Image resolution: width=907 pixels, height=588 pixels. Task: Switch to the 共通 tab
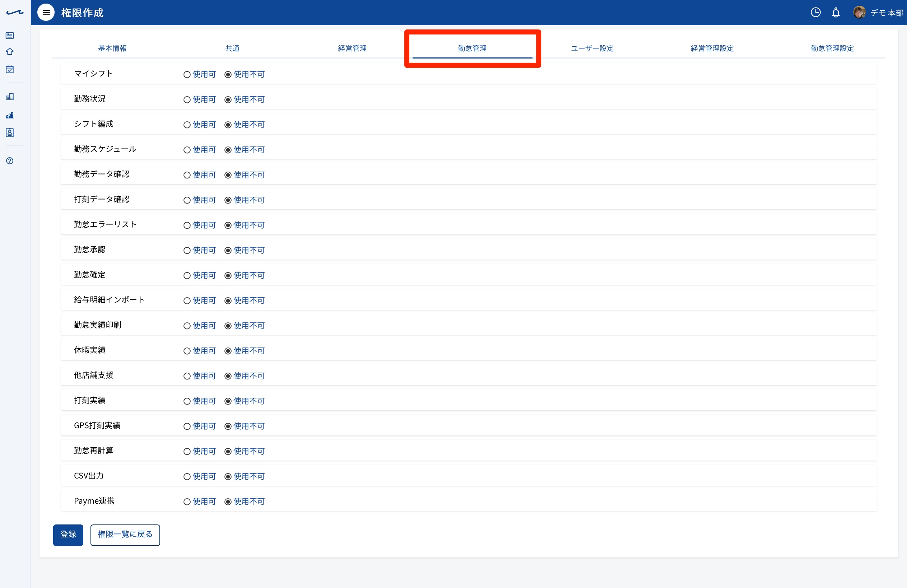[x=232, y=48]
